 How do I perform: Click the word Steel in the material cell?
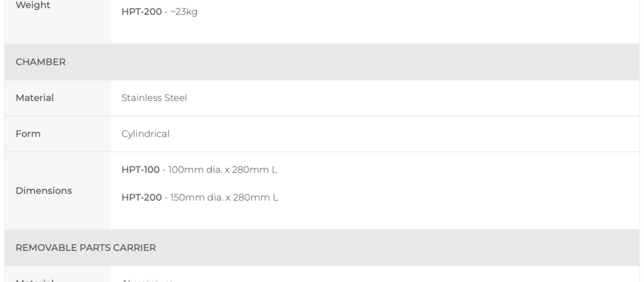(176, 98)
